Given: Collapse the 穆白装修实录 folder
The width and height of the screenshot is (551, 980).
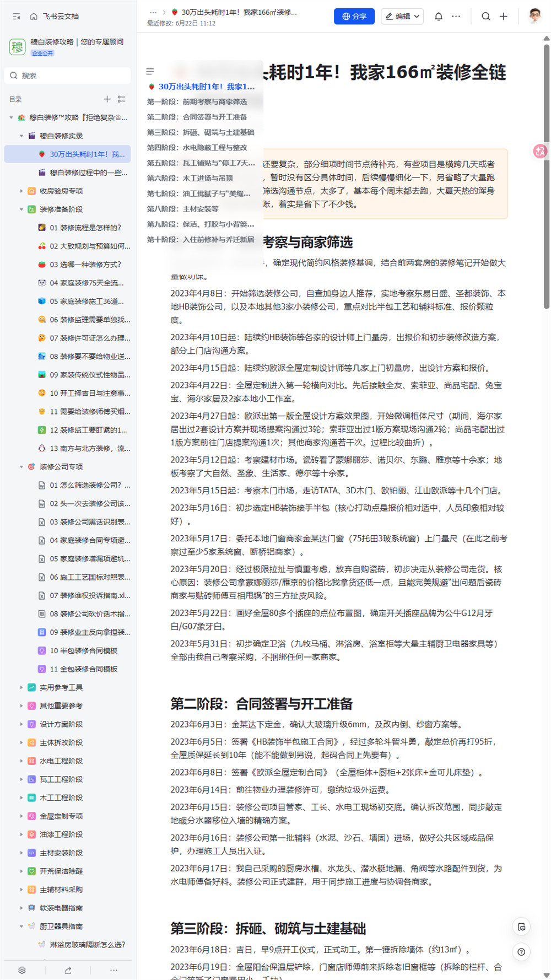Looking at the screenshot, I should click(21, 136).
